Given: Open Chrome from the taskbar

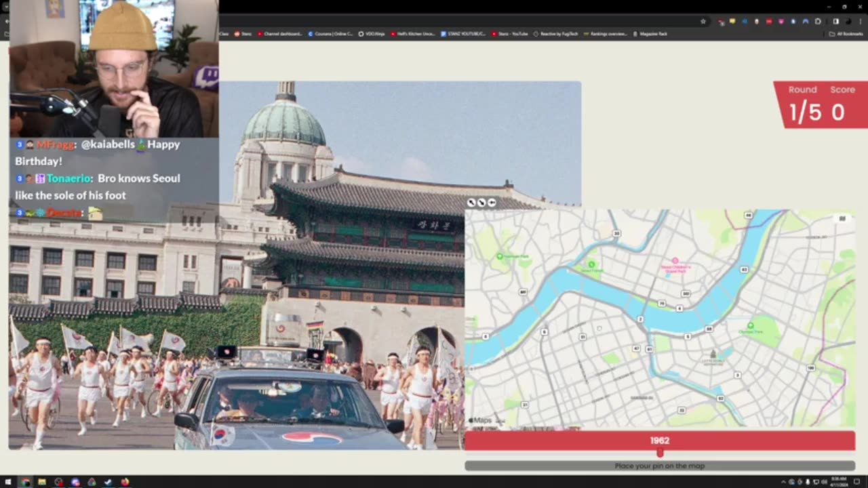Looking at the screenshot, I should click(25, 482).
